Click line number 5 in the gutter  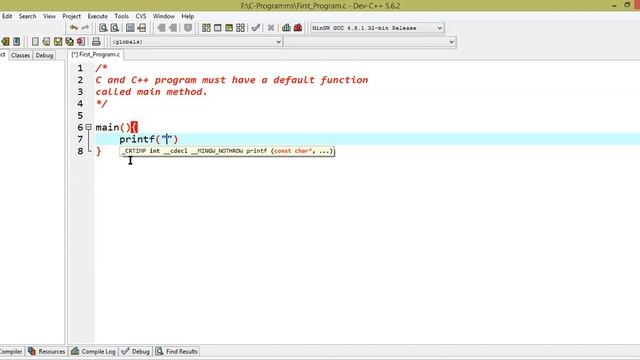80,116
